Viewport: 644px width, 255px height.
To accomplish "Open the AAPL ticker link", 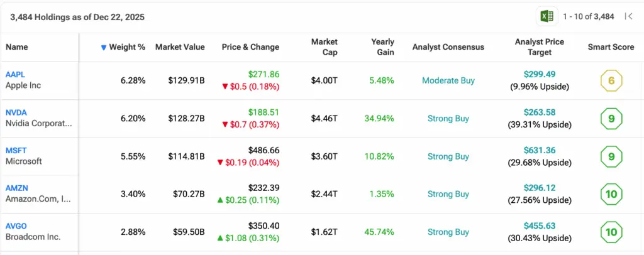I will 15,75.
